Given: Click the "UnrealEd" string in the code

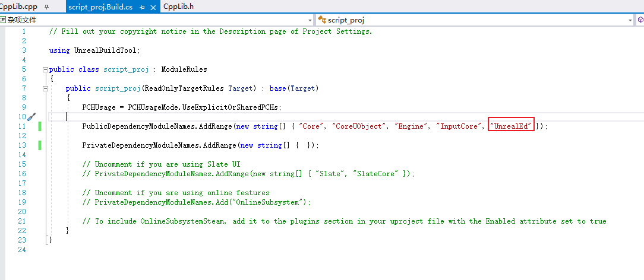Looking at the screenshot, I should tap(511, 126).
